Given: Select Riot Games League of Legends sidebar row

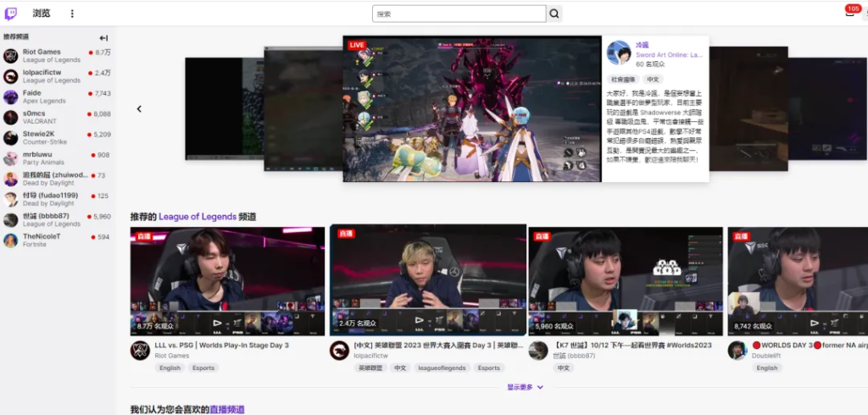Looking at the screenshot, I should pyautogui.click(x=58, y=56).
